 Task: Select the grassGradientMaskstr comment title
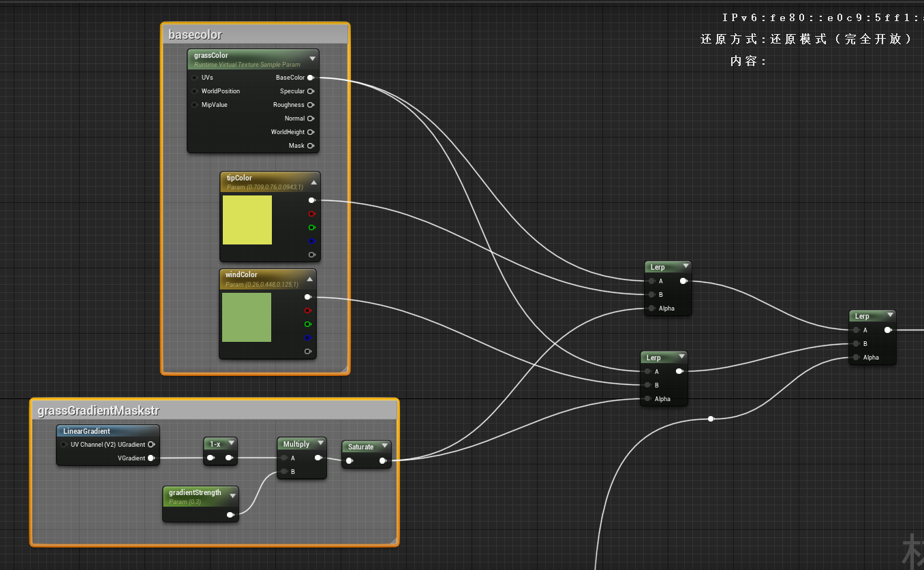tap(98, 411)
